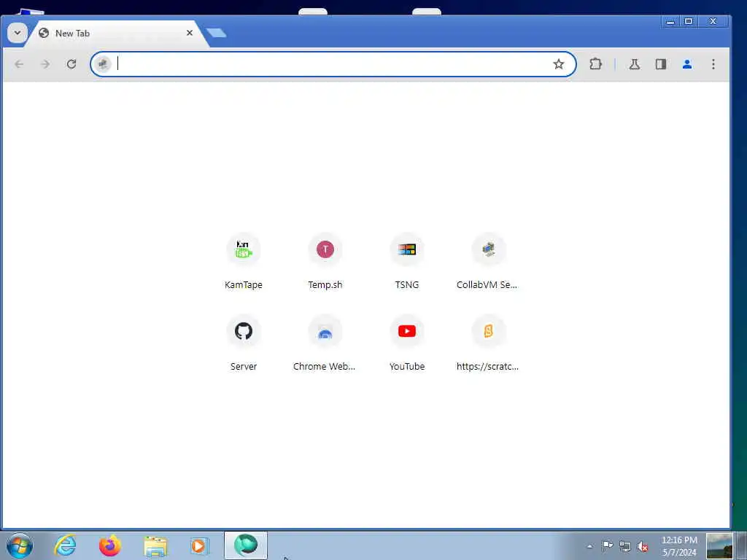
Task: Open File Explorer from the taskbar
Action: coord(155,547)
